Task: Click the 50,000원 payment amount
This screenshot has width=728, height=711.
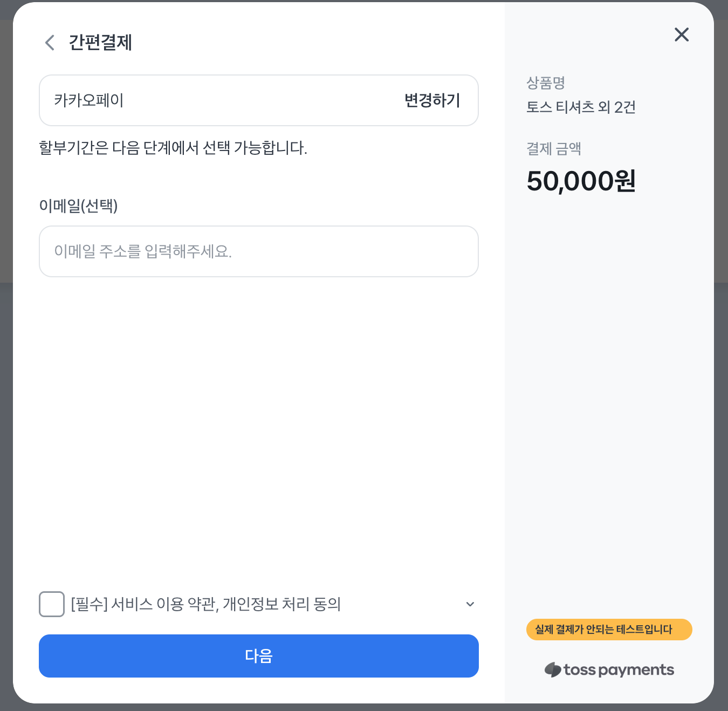Action: tap(581, 181)
